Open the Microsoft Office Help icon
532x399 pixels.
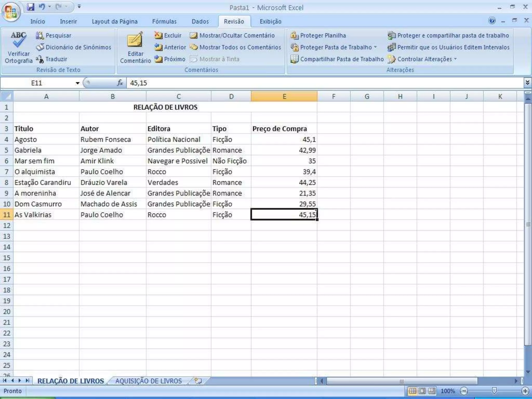pyautogui.click(x=492, y=21)
